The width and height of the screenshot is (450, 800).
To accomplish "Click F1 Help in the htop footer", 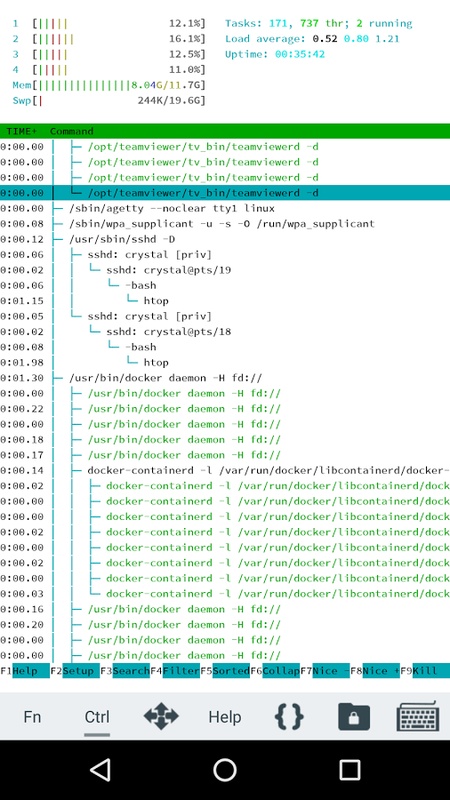I will (25, 670).
